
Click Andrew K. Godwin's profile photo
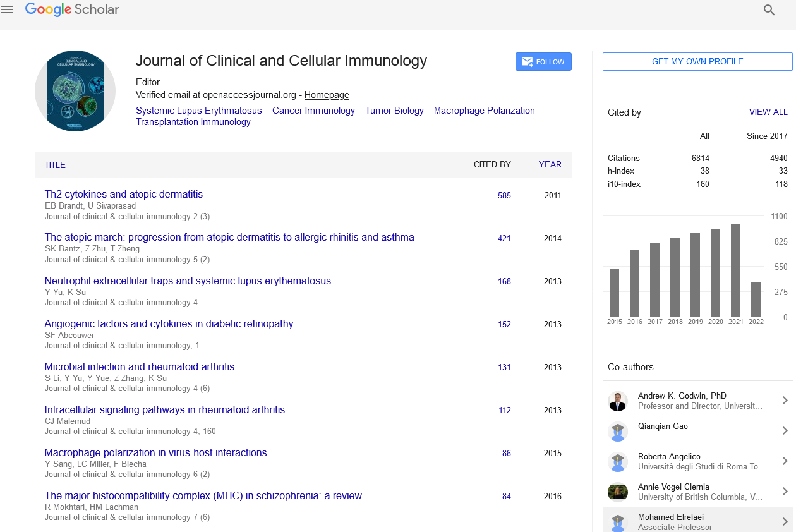click(617, 401)
